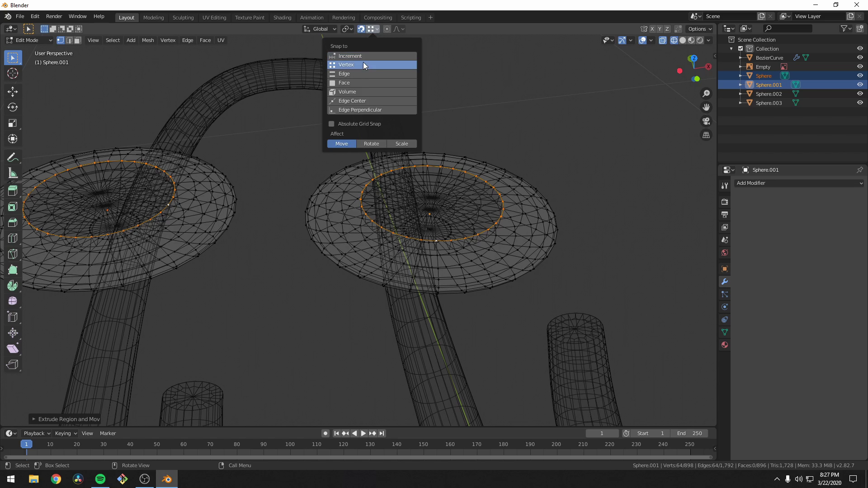The height and width of the screenshot is (488, 868).
Task: Open the Add Modifier dropdown
Action: [799, 183]
